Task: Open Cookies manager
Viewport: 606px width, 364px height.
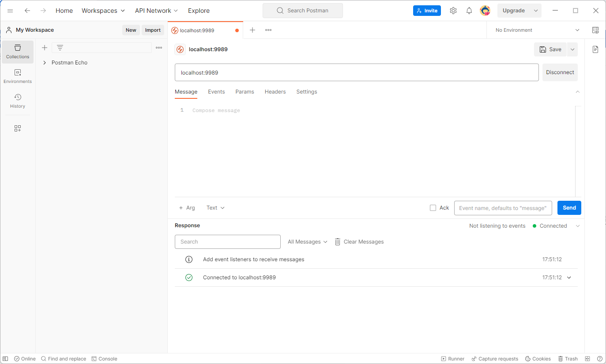Action: pos(538,359)
